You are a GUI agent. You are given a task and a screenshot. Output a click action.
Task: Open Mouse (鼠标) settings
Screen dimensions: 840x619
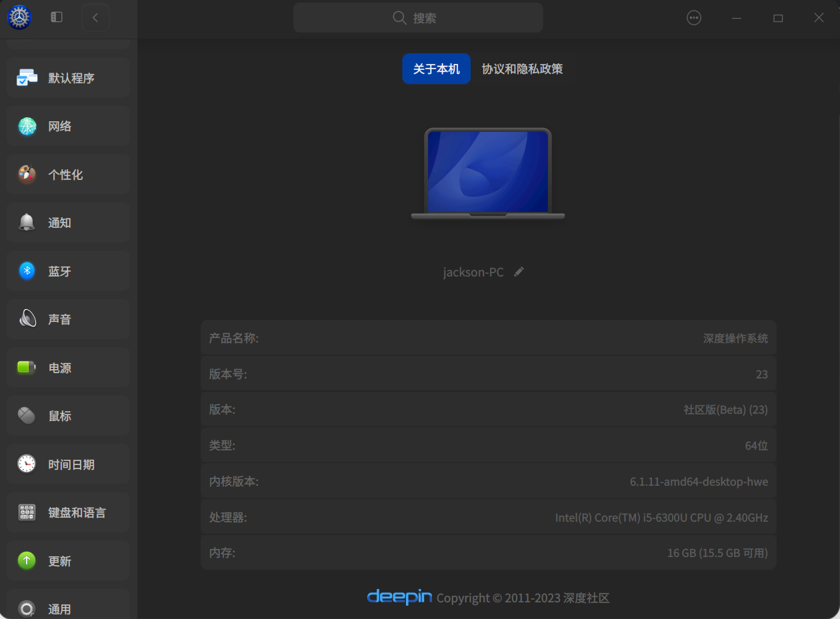68,416
